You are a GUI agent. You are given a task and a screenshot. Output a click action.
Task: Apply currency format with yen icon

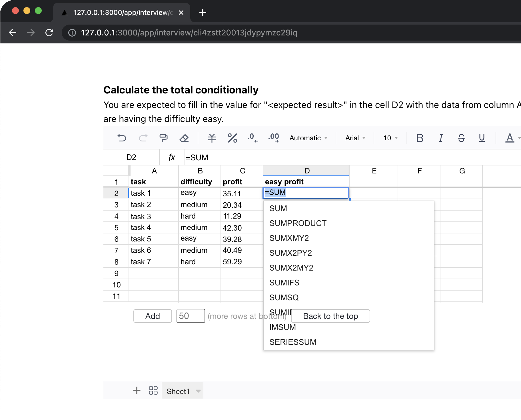[212, 138]
